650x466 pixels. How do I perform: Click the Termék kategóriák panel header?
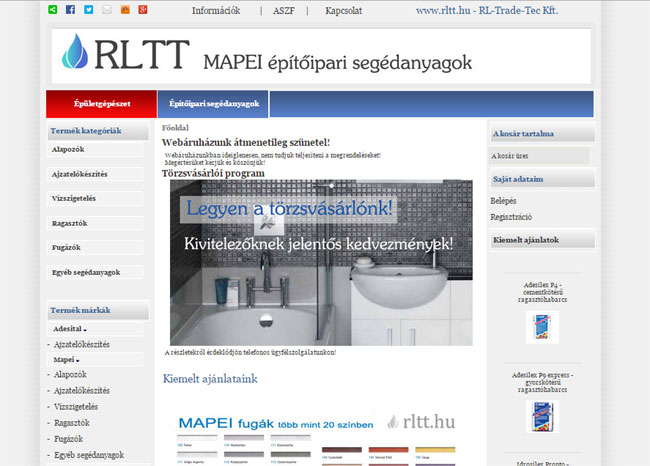point(98,131)
